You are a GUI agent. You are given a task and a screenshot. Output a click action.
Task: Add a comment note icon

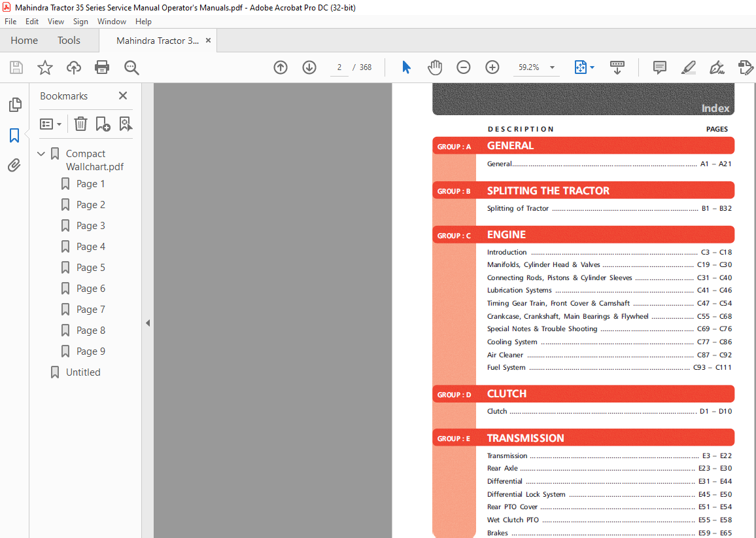pos(660,67)
